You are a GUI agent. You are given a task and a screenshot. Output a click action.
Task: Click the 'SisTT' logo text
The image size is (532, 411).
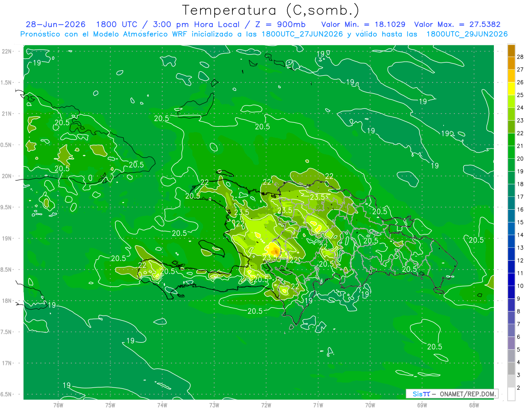coord(421,394)
